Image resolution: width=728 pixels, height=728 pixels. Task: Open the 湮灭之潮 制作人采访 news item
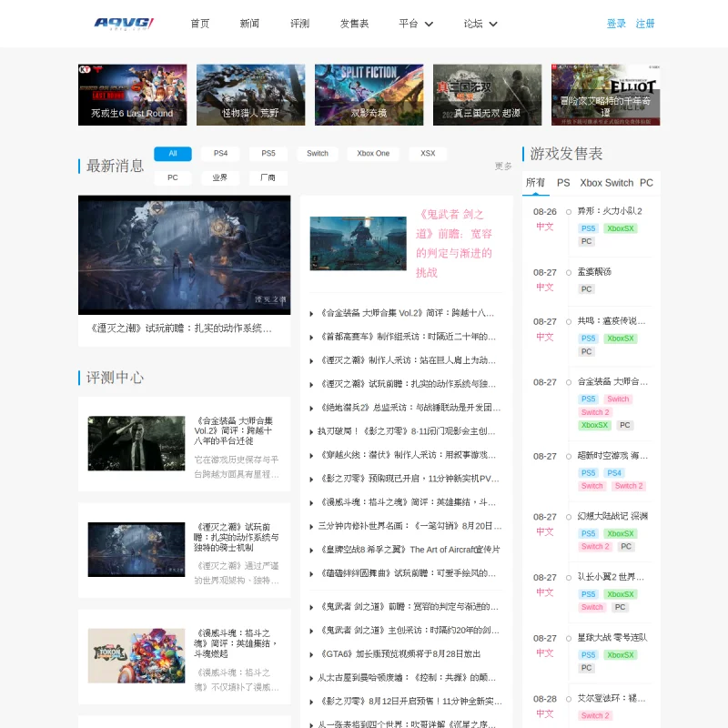coord(406,360)
